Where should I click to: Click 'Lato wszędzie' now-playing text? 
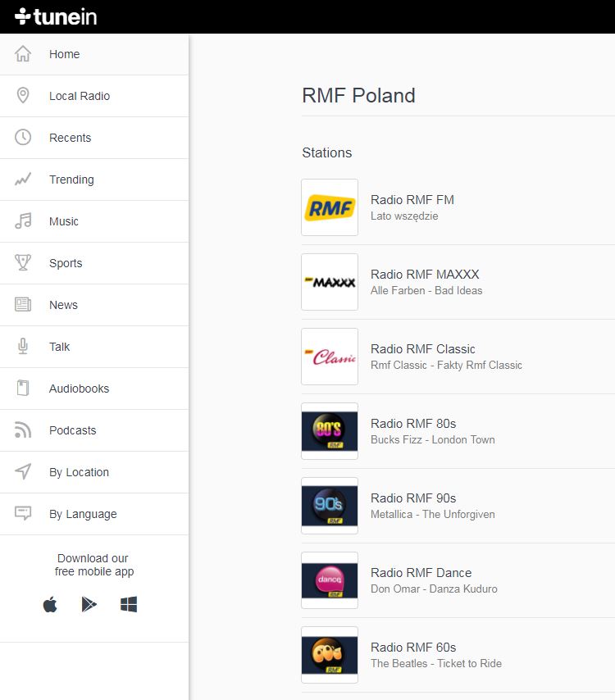[x=404, y=216]
